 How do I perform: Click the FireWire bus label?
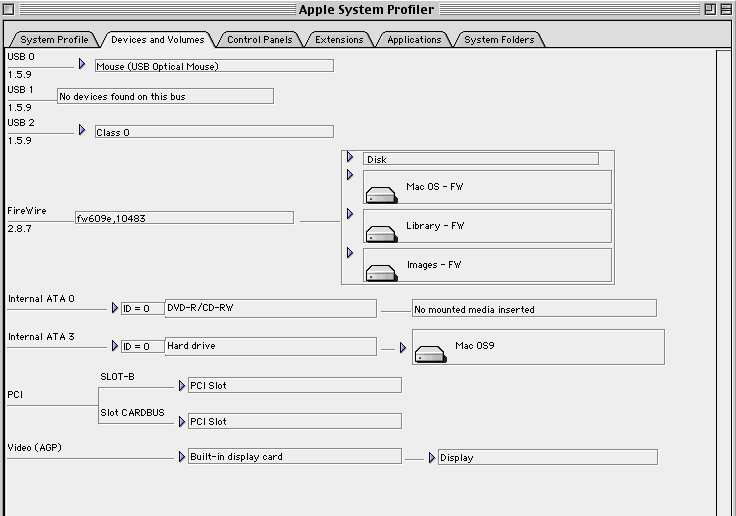(x=27, y=211)
